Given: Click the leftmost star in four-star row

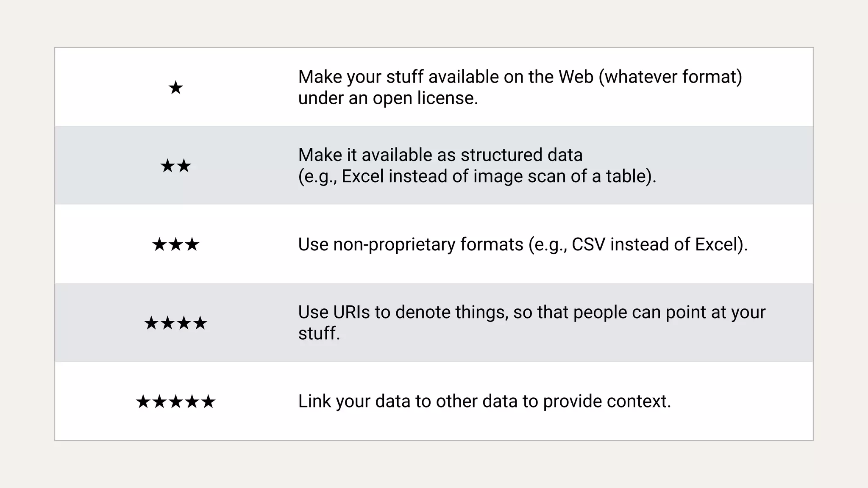Looking at the screenshot, I should coord(151,324).
